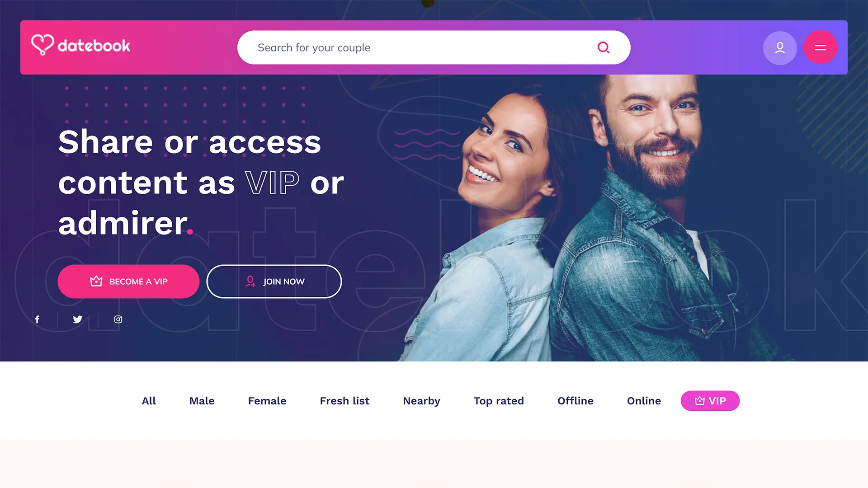Open the Instagram icon

click(118, 319)
